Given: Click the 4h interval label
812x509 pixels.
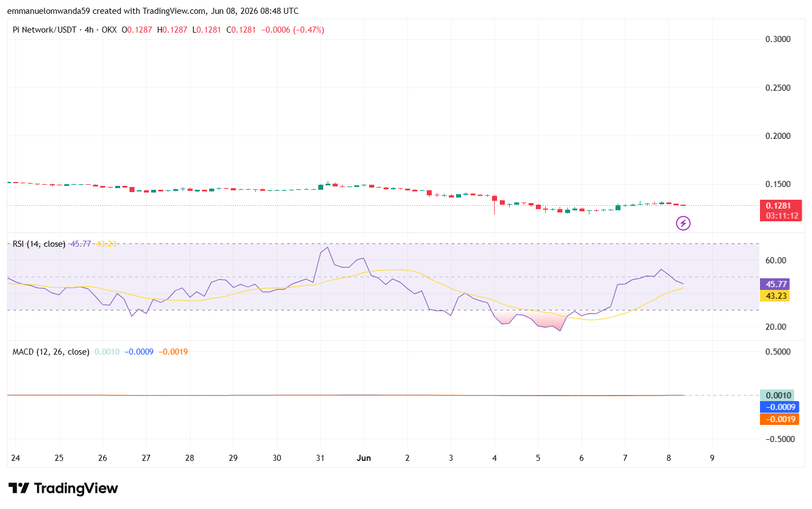Looking at the screenshot, I should pyautogui.click(x=89, y=30).
